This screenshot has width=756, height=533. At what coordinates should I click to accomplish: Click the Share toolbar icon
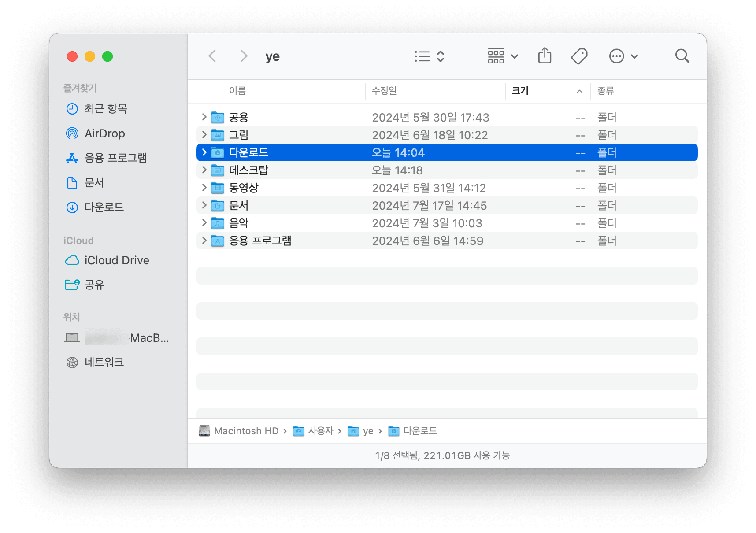point(545,56)
